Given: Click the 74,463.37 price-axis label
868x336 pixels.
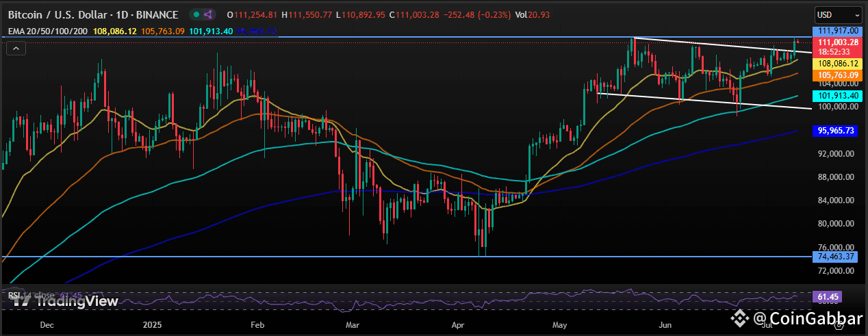Looking at the screenshot, I should pos(837,257).
